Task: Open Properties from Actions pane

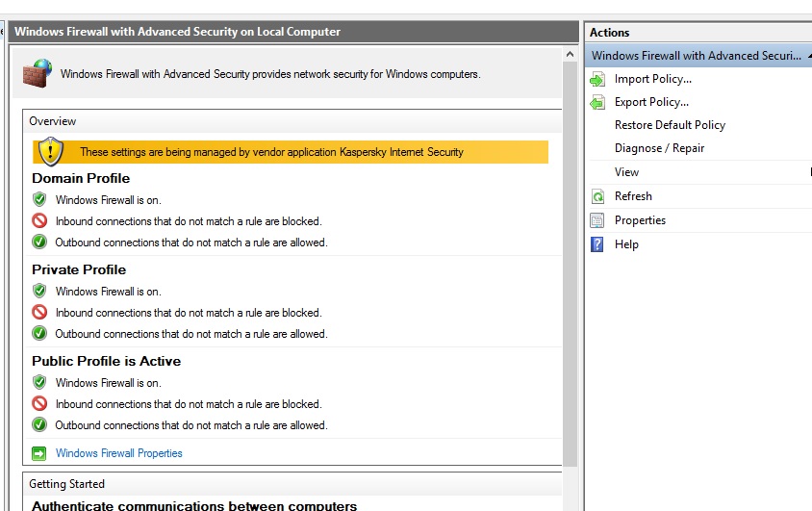Action: tap(640, 220)
